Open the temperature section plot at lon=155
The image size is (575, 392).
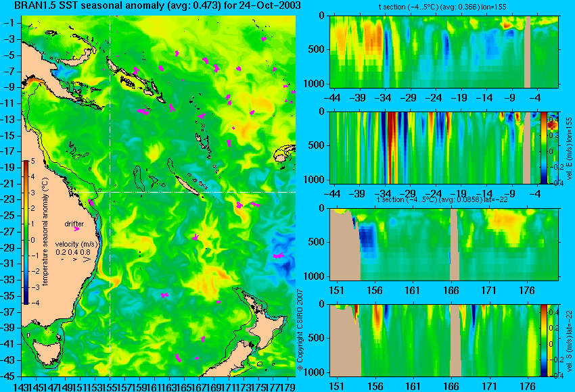444,51
